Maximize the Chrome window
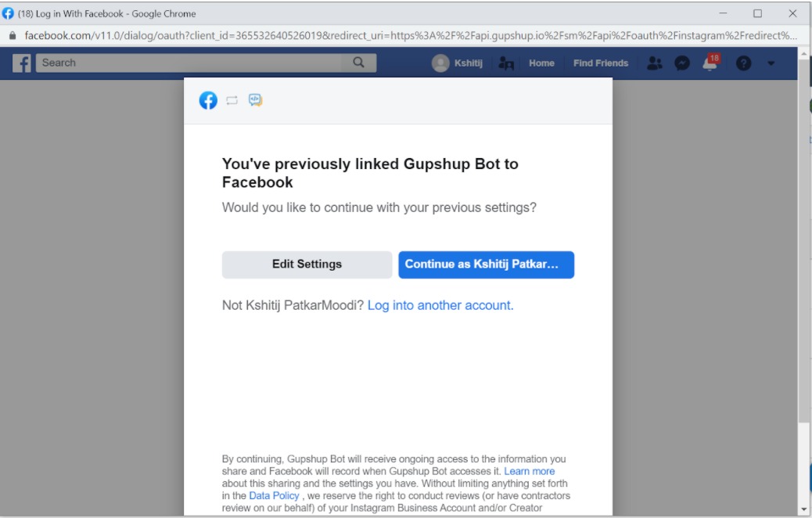The image size is (812, 518). point(757,13)
